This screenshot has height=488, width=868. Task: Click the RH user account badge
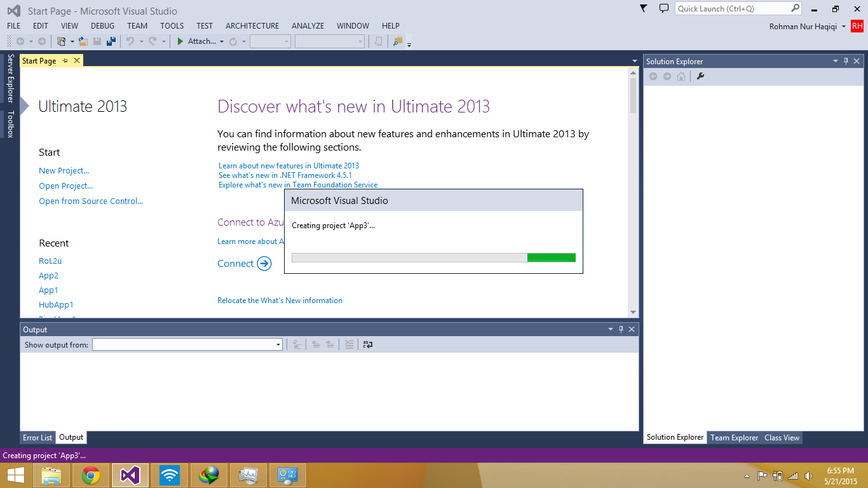[x=857, y=26]
